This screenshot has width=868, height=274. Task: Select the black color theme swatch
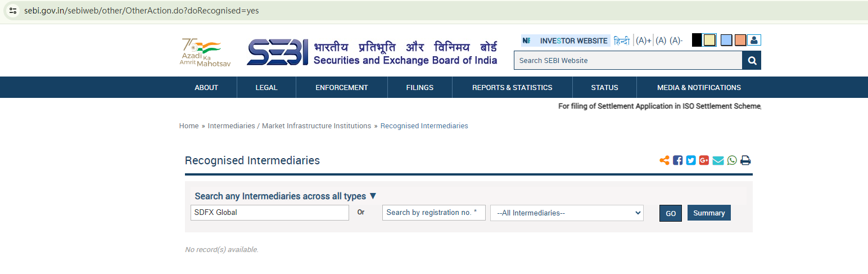(697, 40)
